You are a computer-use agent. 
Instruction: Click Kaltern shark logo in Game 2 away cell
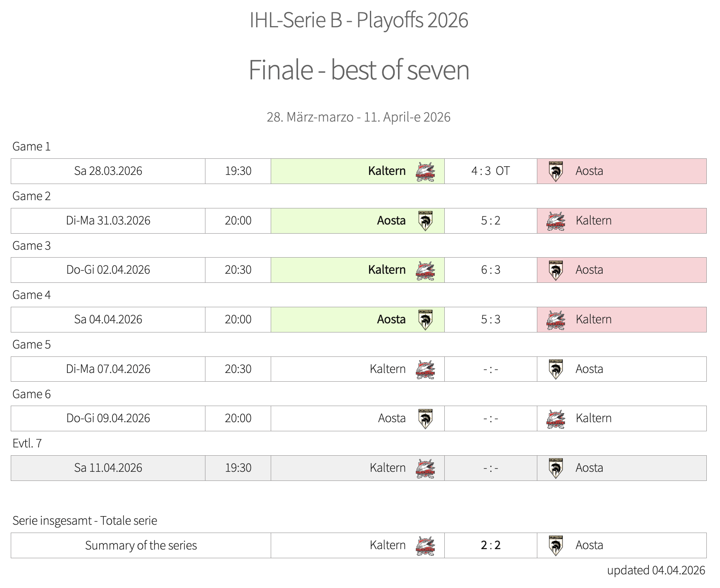pos(555,221)
